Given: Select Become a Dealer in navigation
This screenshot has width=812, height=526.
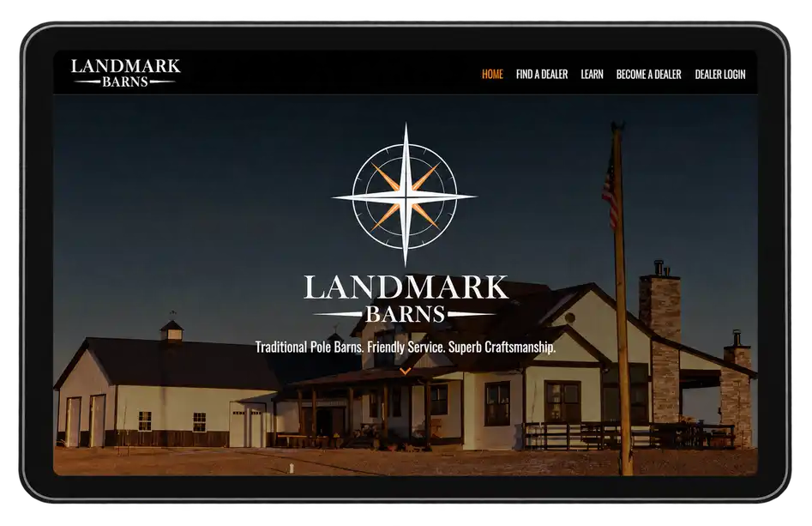Looking at the screenshot, I should pos(648,74).
